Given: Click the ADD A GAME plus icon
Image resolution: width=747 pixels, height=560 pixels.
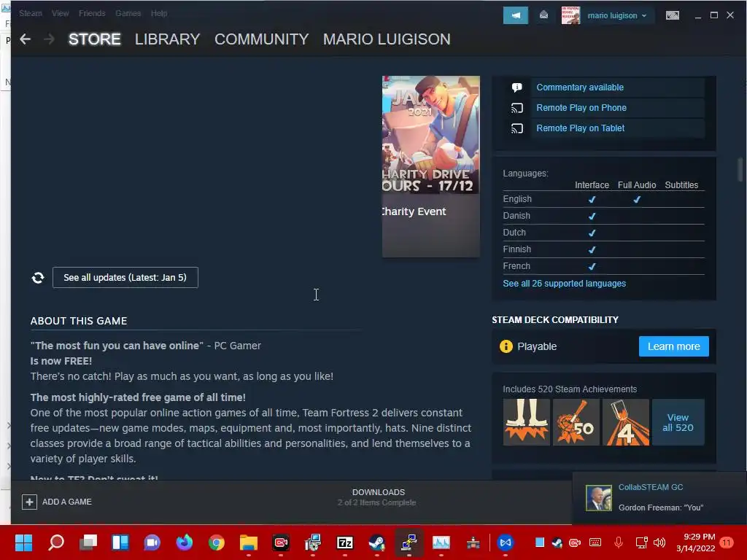Looking at the screenshot, I should point(29,502).
